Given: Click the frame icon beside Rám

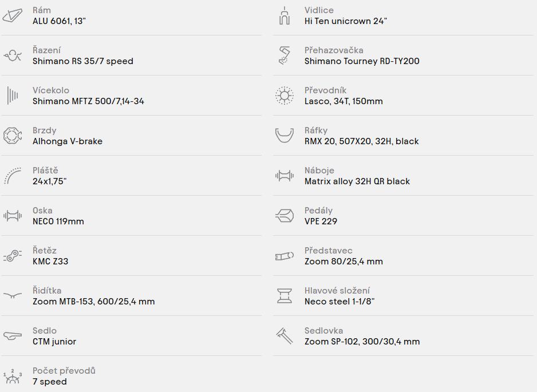Looking at the screenshot, I should (13, 15).
